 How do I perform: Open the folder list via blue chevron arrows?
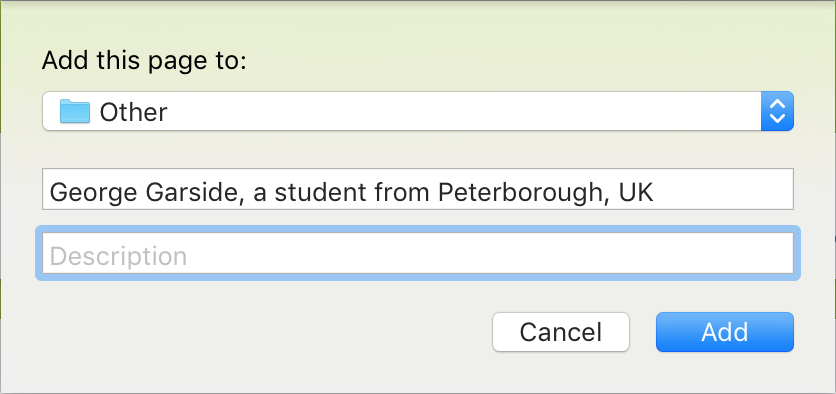click(777, 111)
